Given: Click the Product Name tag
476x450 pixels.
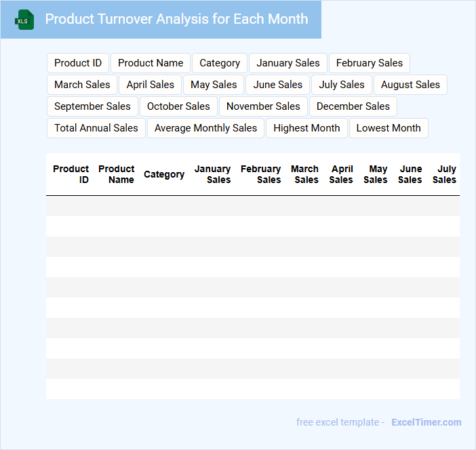Looking at the screenshot, I should pyautogui.click(x=151, y=63).
